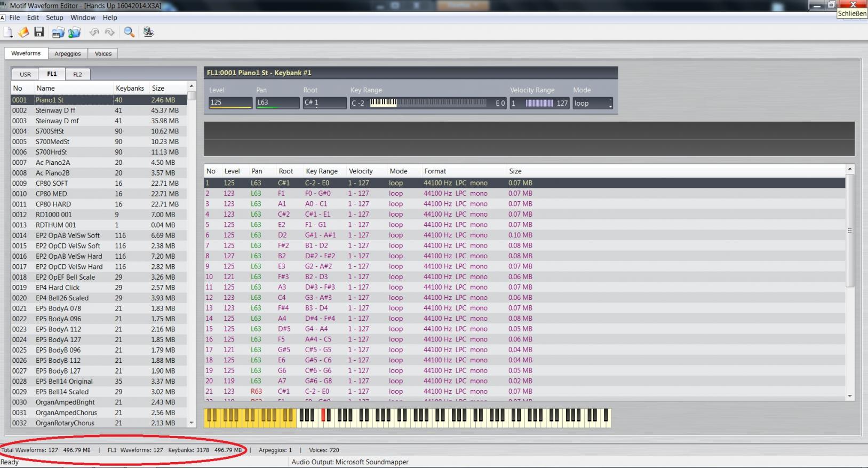Click the waveform list scroll up arrow
This screenshot has width=868, height=468.
(x=192, y=86)
